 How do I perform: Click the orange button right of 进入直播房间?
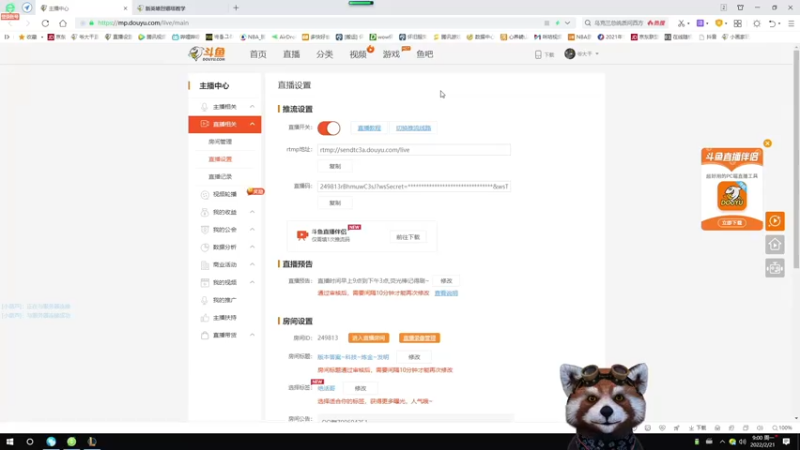point(419,338)
